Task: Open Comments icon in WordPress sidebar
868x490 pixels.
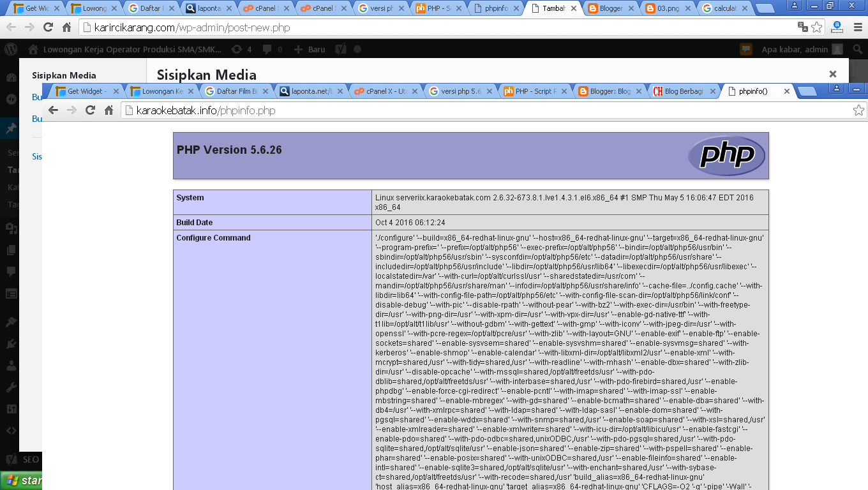Action: click(x=11, y=271)
